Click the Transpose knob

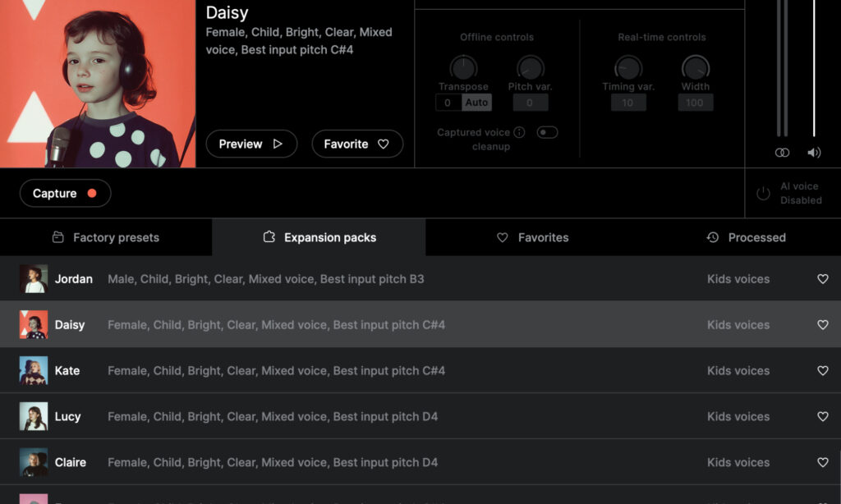[x=463, y=67]
